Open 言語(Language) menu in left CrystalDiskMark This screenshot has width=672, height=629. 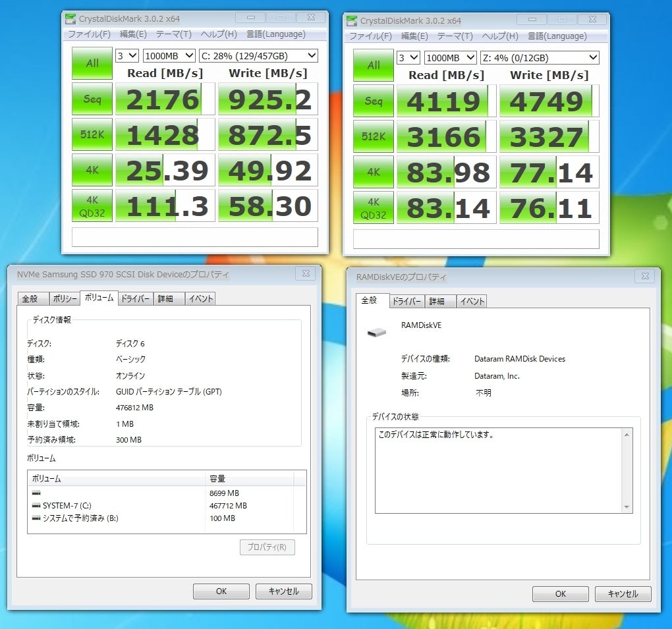tap(276, 34)
